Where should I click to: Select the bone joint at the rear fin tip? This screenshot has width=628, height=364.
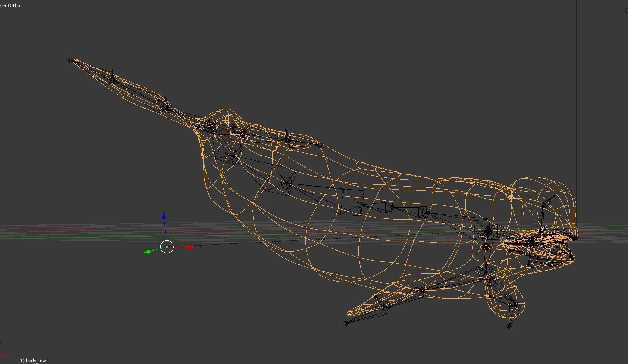(x=345, y=323)
